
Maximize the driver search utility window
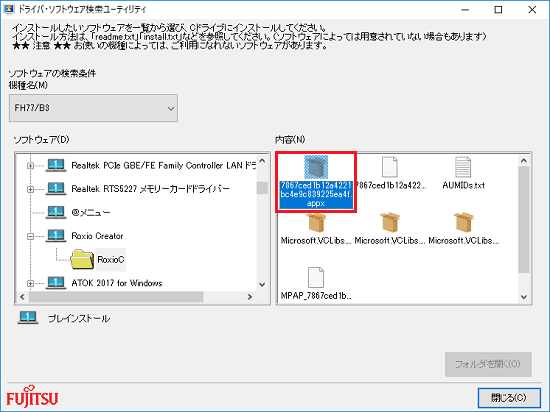[x=498, y=9]
